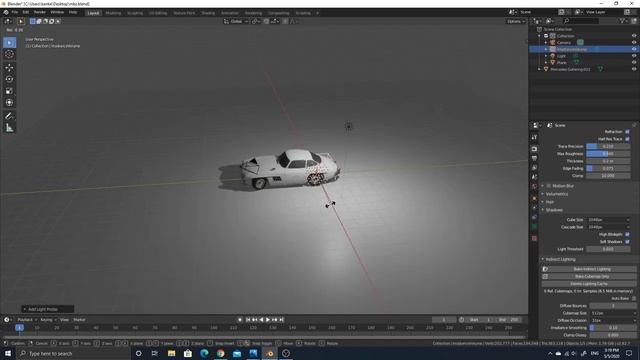This screenshot has width=640, height=360.
Task: Enable the Motion Blur checkbox
Action: coord(549,186)
